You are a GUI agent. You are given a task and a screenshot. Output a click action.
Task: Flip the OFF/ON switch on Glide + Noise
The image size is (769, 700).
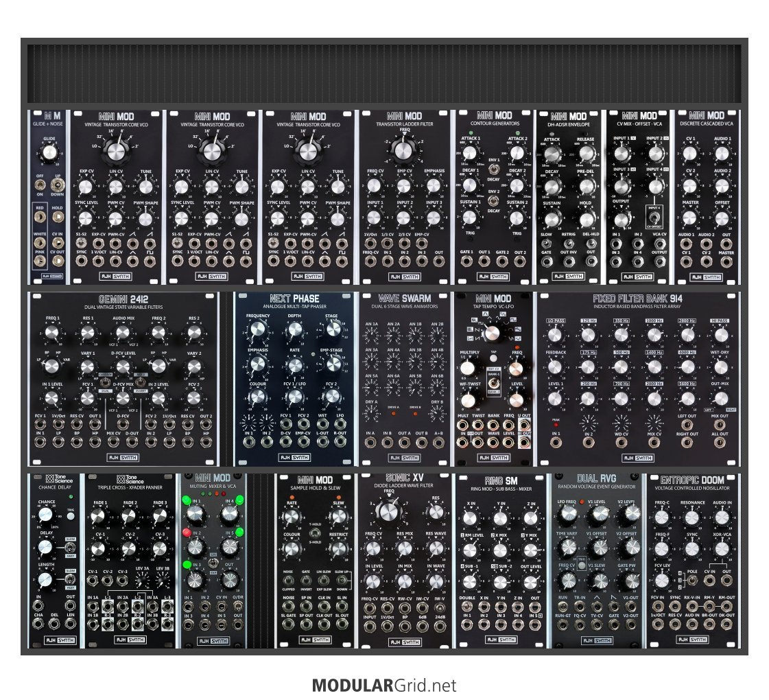click(x=40, y=183)
